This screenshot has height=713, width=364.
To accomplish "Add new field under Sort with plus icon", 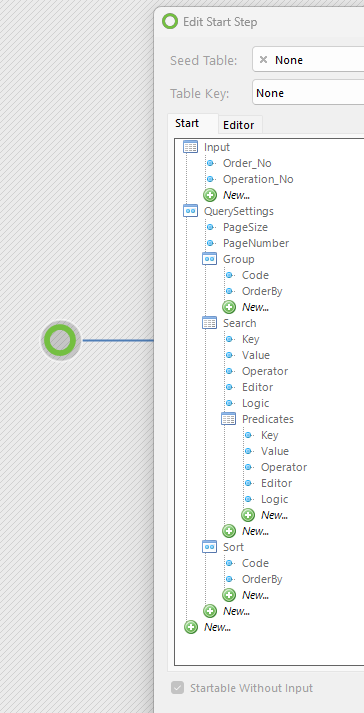I will coord(229,595).
